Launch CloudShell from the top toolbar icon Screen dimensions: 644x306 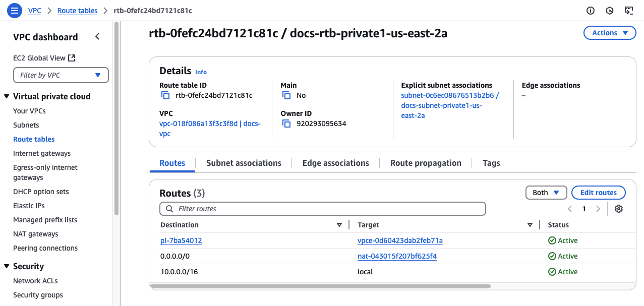click(629, 10)
